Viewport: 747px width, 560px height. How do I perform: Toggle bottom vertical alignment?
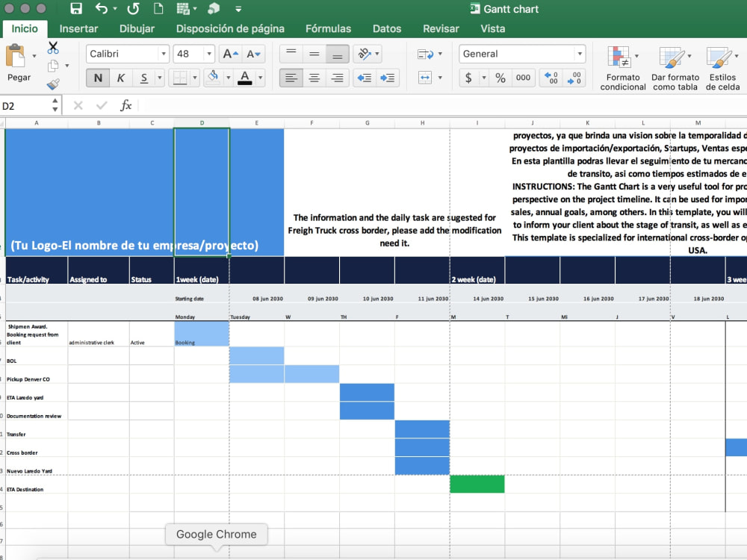point(338,54)
